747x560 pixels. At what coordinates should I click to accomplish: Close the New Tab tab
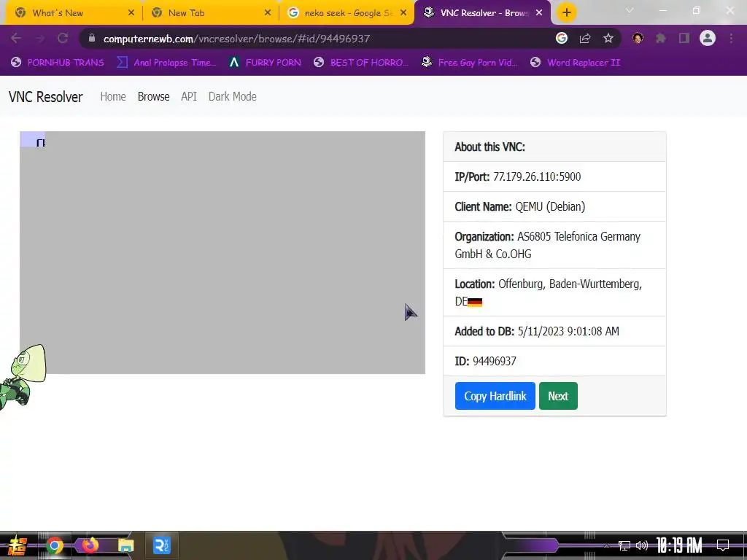coord(268,13)
